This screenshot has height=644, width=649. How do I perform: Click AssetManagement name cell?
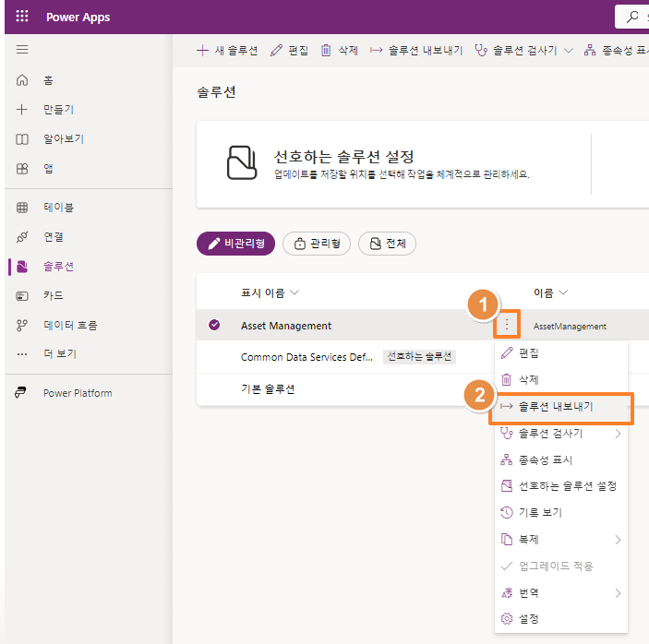[570, 327]
